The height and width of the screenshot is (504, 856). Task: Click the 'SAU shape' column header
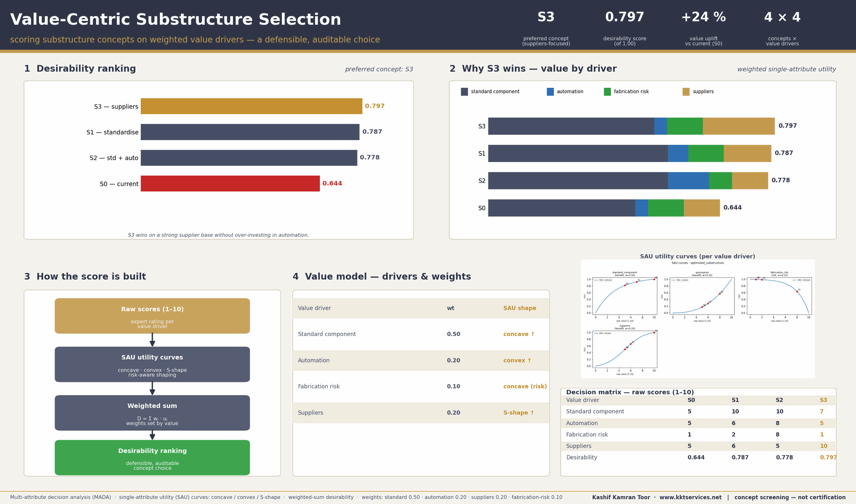tap(519, 308)
